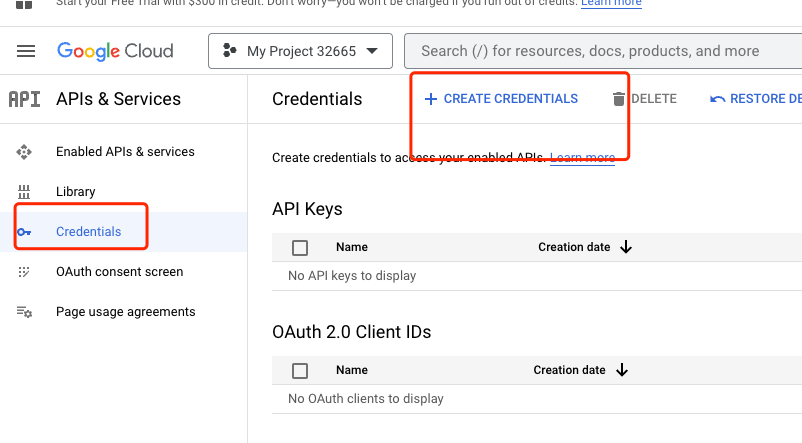Image resolution: width=802 pixels, height=443 pixels.
Task: Sort API Keys by Creation date arrow
Action: (x=626, y=247)
